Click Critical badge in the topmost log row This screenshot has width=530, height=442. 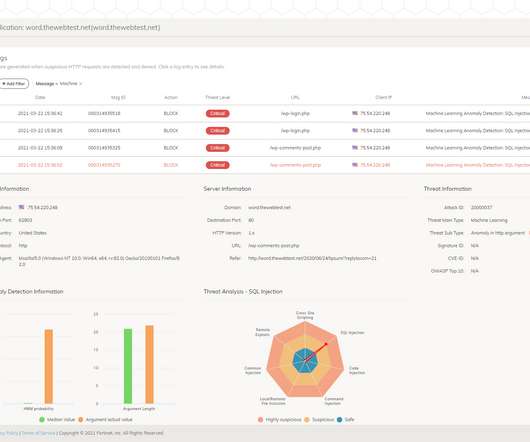point(217,114)
